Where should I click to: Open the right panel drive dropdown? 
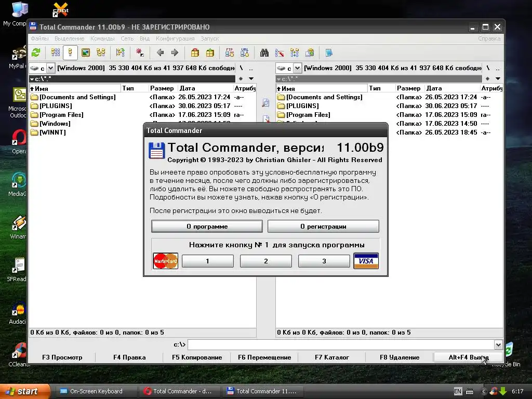coord(297,68)
